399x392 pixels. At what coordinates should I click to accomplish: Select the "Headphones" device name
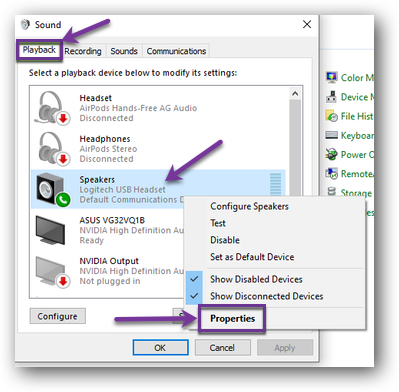(105, 139)
